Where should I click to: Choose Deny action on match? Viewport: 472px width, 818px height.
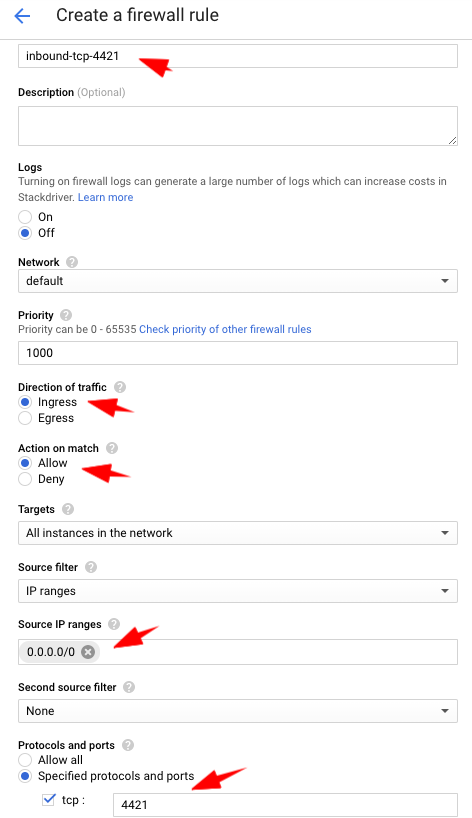click(x=25, y=479)
